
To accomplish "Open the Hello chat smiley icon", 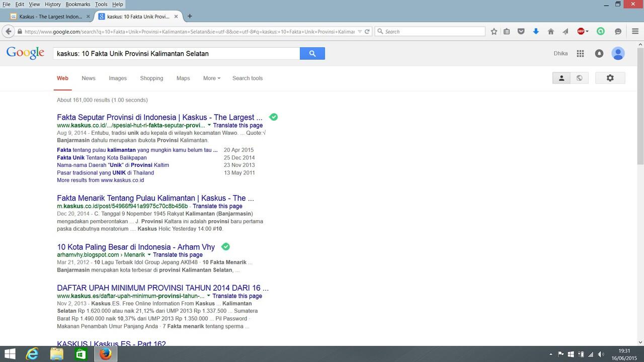I will tap(618, 31).
